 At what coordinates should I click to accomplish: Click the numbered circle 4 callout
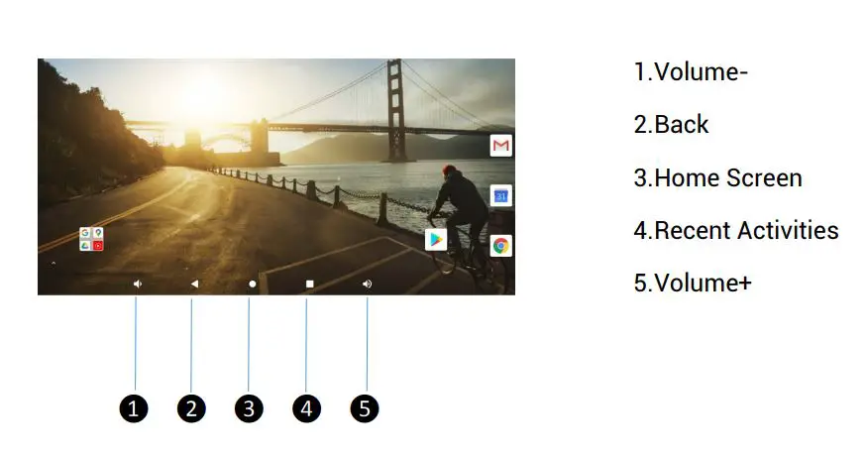tap(307, 408)
